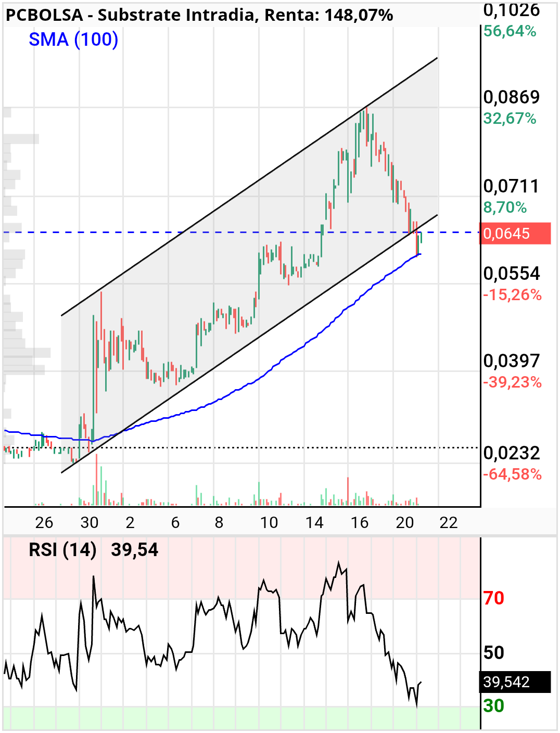The height and width of the screenshot is (733, 560).
Task: Click the percentage label -39,23%
Action: pos(513,382)
